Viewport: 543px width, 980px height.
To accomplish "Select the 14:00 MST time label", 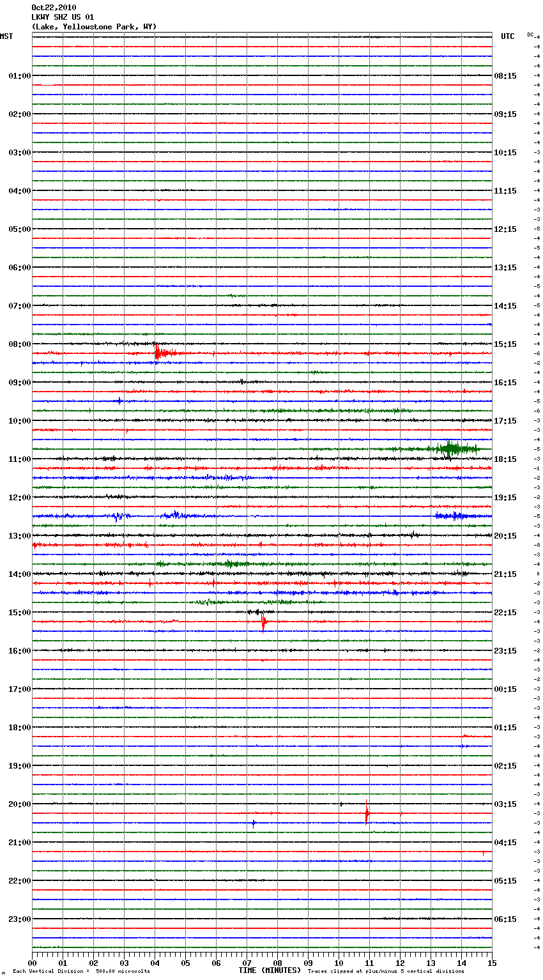I will pyautogui.click(x=19, y=574).
